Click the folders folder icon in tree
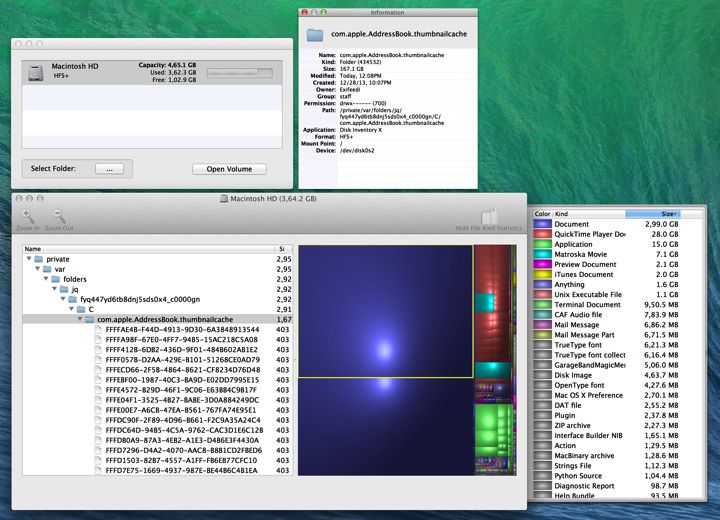 click(x=56, y=279)
